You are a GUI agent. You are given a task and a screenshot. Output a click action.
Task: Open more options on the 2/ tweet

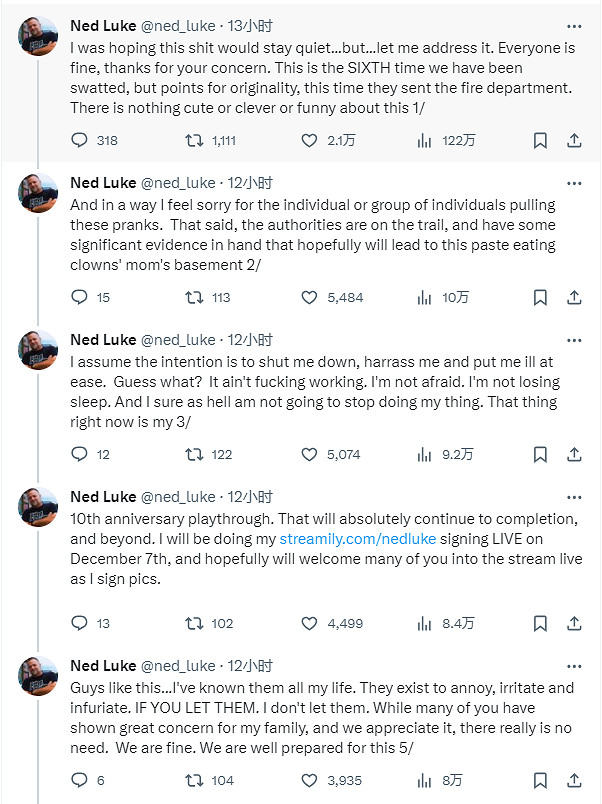[x=573, y=182]
